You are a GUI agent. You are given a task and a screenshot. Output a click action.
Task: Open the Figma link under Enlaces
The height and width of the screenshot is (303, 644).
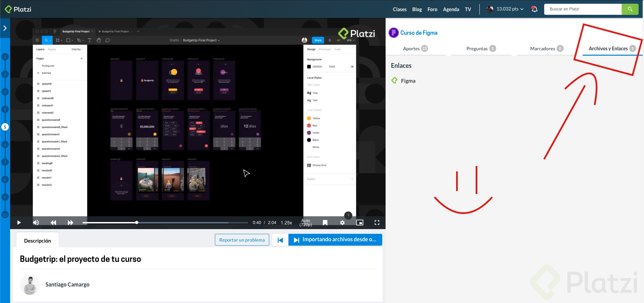pyautogui.click(x=408, y=81)
